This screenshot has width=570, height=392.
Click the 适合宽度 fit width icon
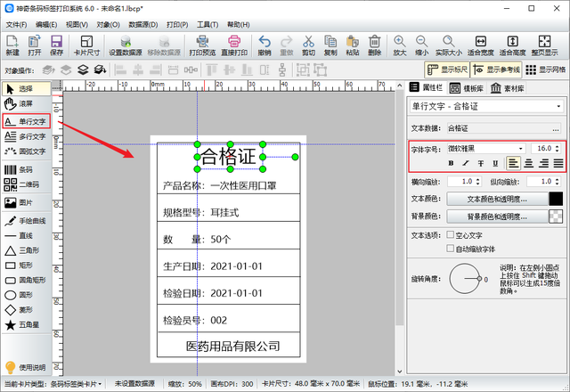point(481,45)
